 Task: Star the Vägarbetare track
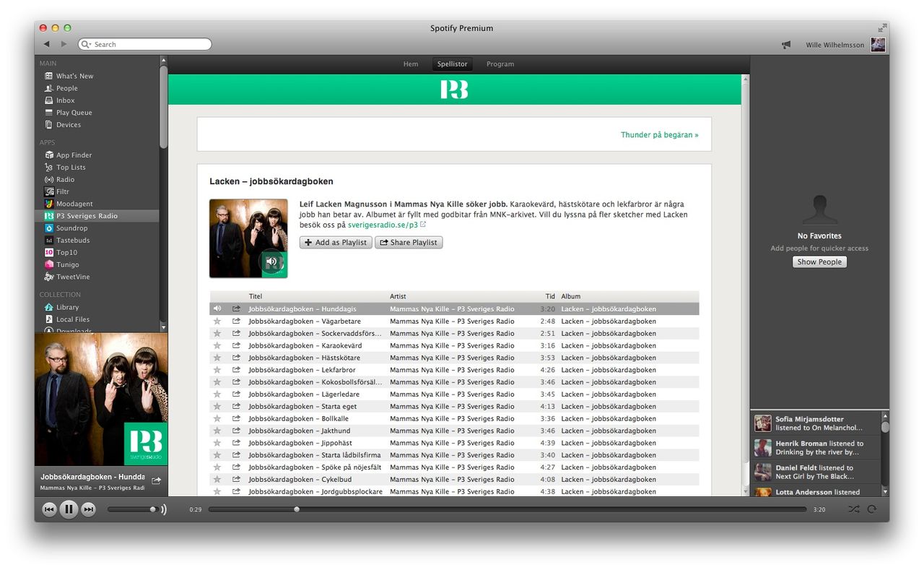click(217, 321)
